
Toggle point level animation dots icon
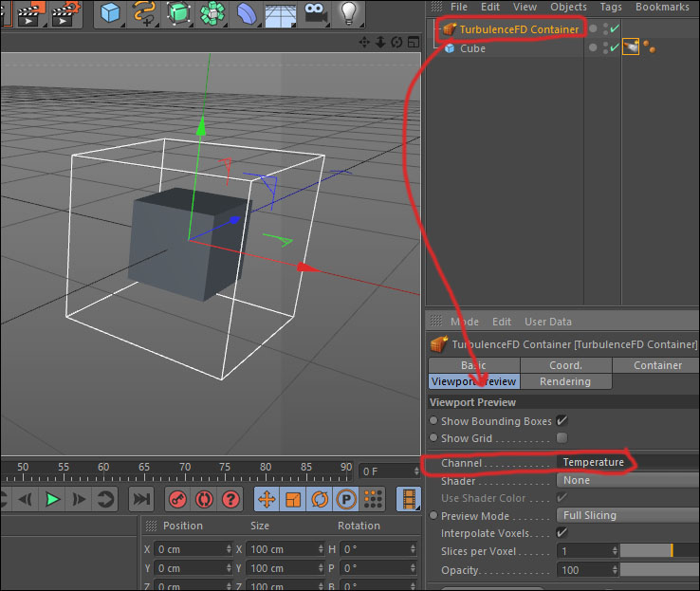click(x=373, y=499)
